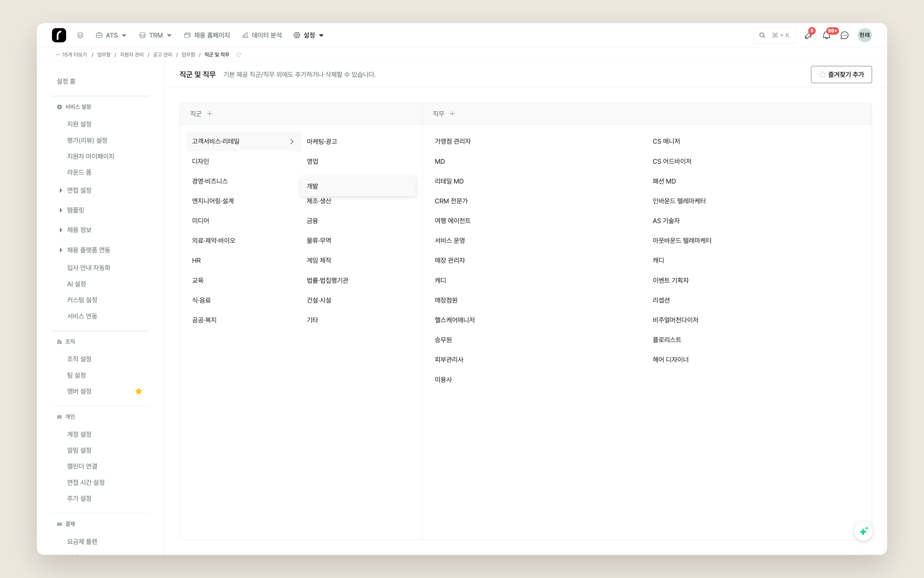The width and height of the screenshot is (924, 578).
Task: Expand the 채용 정보 sidebar section
Action: pos(75,230)
